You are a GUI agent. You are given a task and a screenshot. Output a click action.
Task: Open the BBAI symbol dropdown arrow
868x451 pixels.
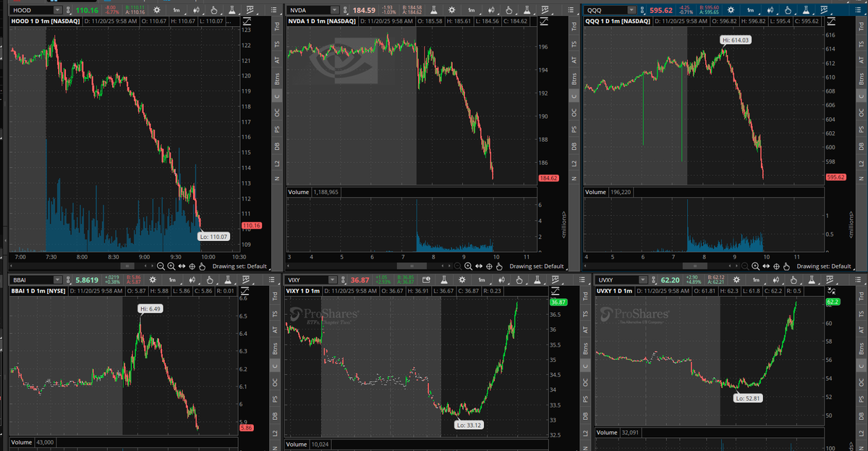tap(57, 280)
